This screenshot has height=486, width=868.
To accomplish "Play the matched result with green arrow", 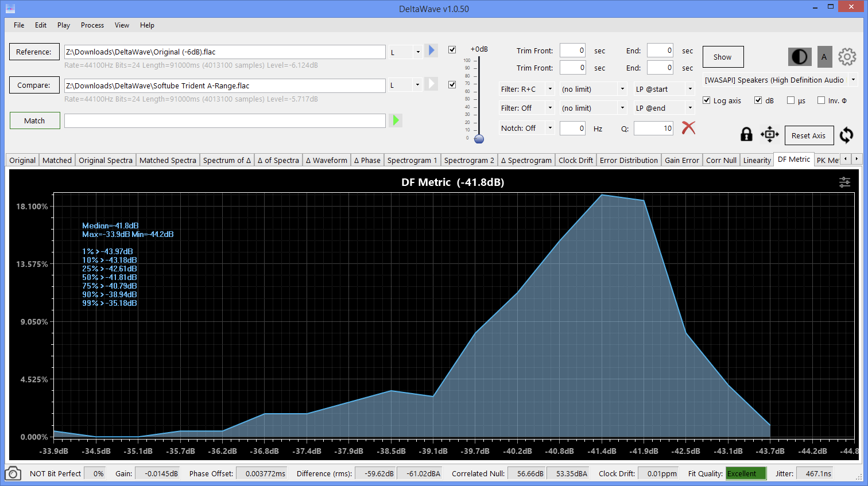I will pos(396,120).
